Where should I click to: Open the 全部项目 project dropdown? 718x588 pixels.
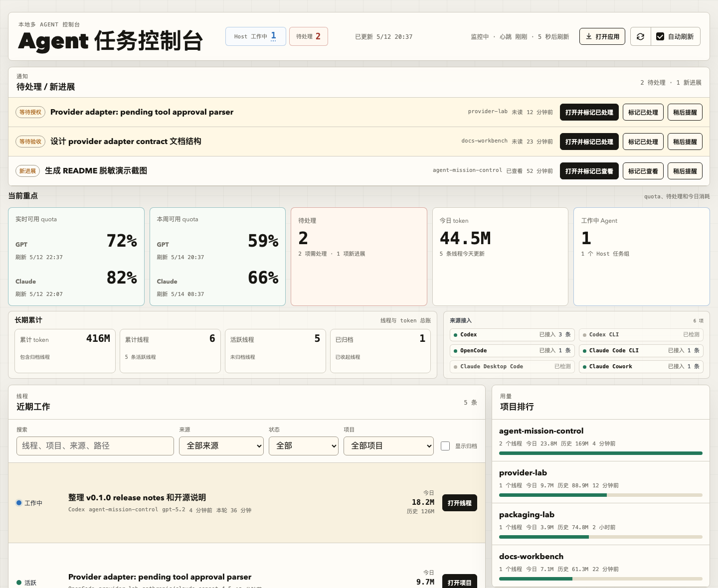pos(388,446)
